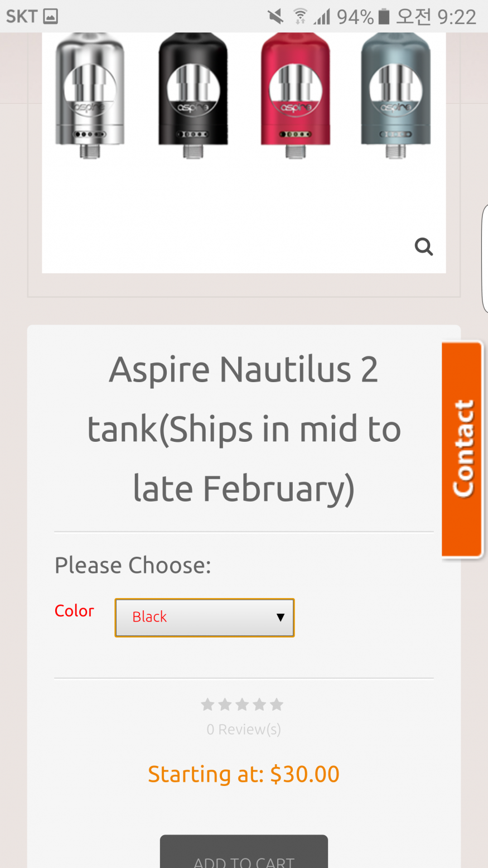The height and width of the screenshot is (868, 488).
Task: Tap the Wi-Fi icon in status bar
Action: tap(300, 17)
